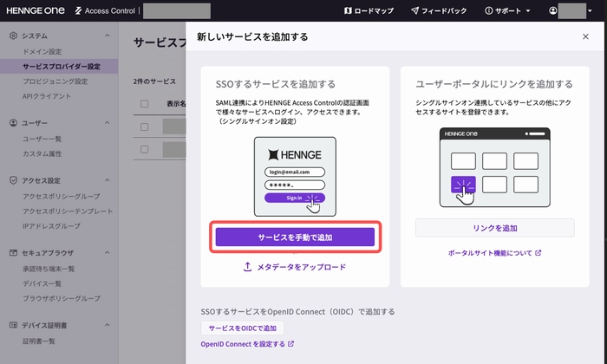Click the SSOするサービスを追加する heading
607x364 pixels.
click(x=275, y=84)
